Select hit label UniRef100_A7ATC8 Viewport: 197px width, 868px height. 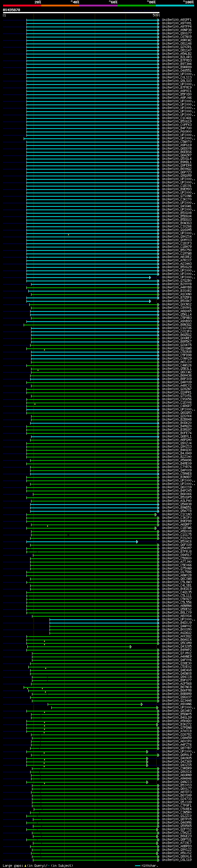click(x=176, y=731)
